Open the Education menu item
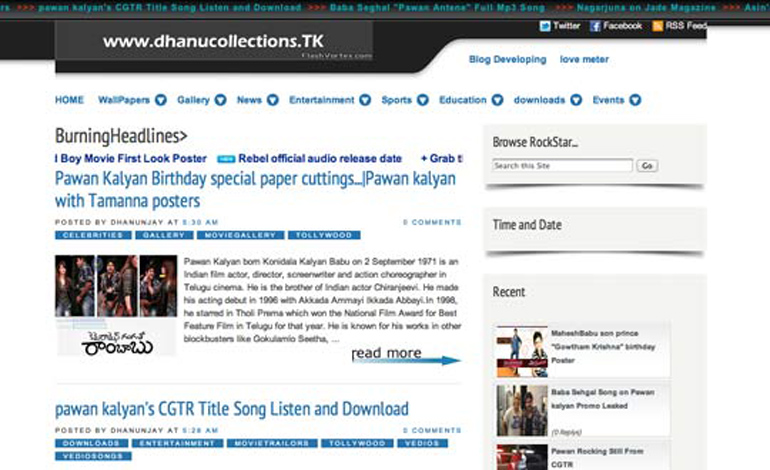The height and width of the screenshot is (470, 770). pos(462,100)
